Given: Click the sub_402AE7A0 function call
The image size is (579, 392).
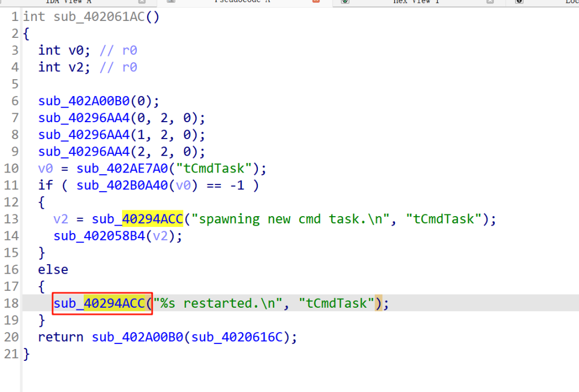Looking at the screenshot, I should pyautogui.click(x=114, y=169).
